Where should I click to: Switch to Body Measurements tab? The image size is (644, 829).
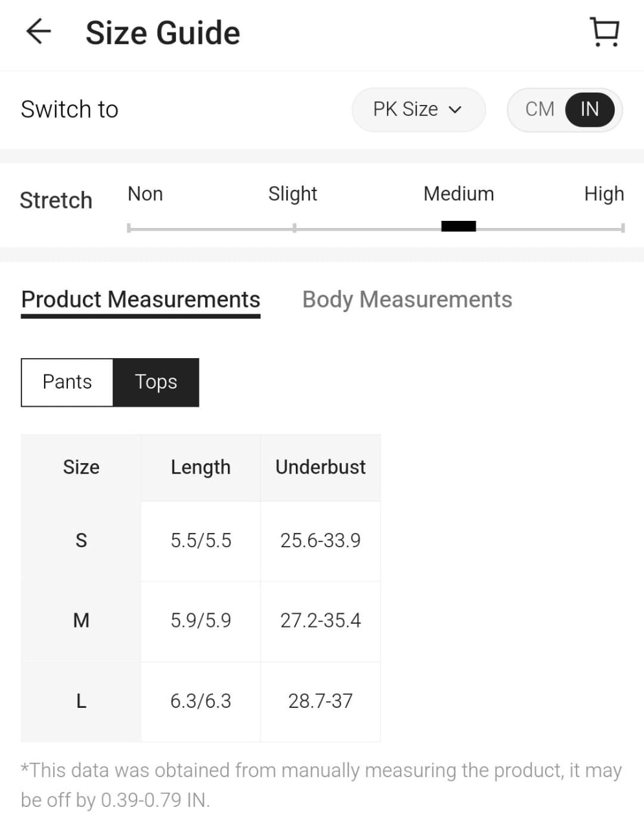(407, 299)
